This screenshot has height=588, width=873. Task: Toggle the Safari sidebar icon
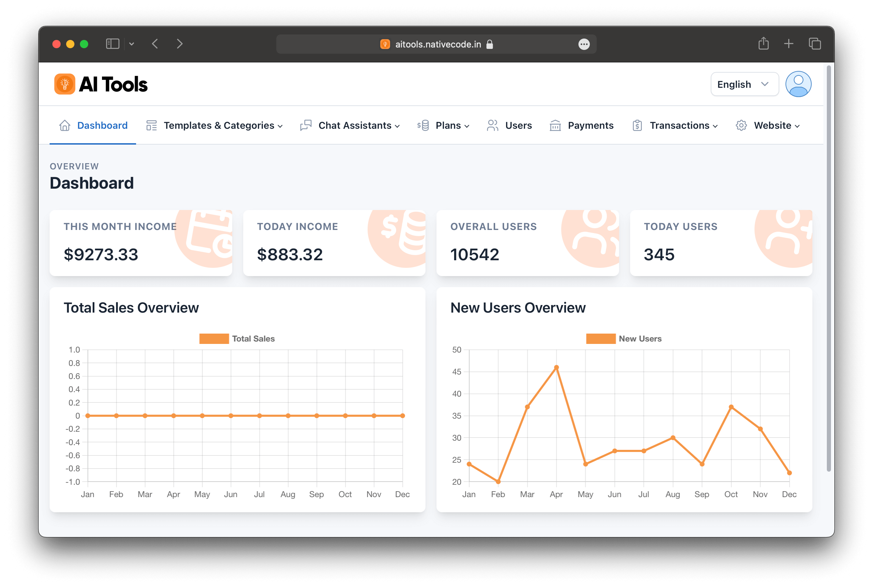(113, 44)
